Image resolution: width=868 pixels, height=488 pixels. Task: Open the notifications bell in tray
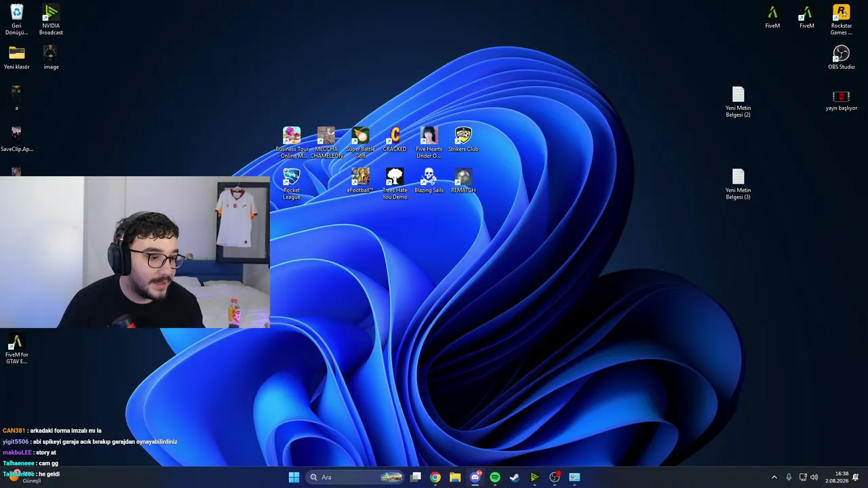[x=856, y=477]
